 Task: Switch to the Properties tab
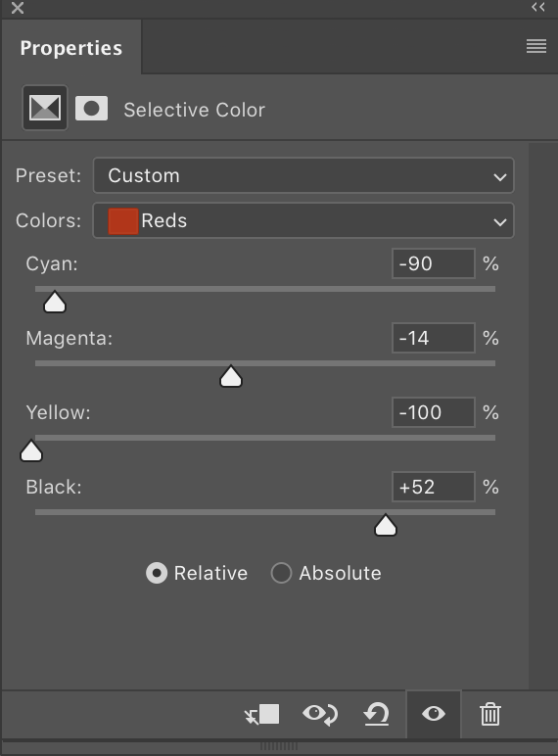pos(71,48)
